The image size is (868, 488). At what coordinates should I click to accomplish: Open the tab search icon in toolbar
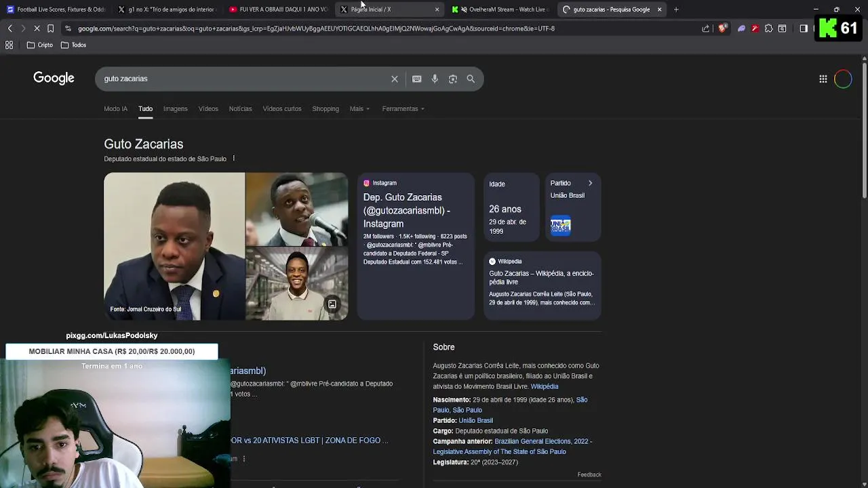782,28
